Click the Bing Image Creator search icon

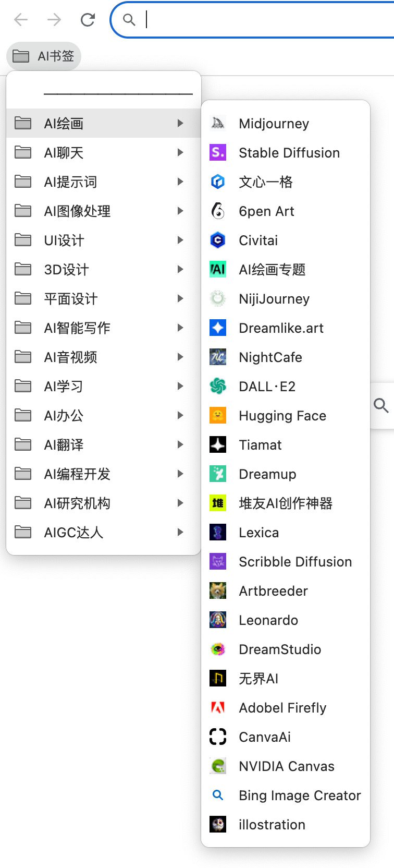coord(218,795)
